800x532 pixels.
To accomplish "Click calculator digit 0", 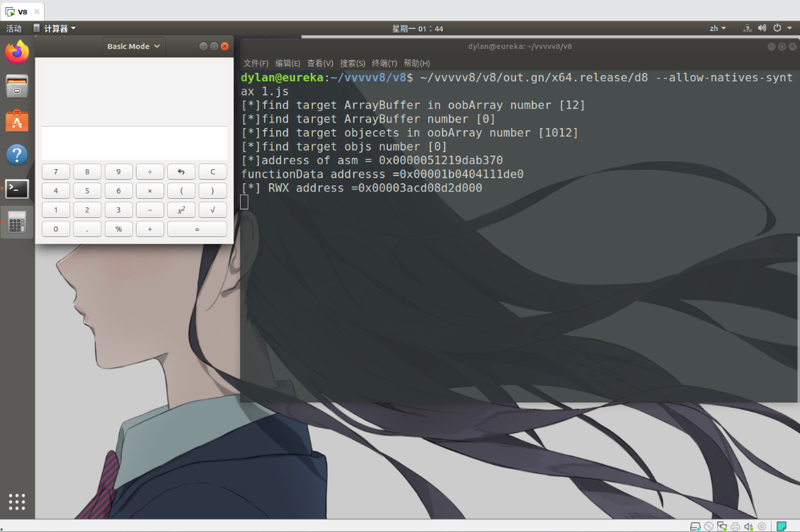I will 56,229.
